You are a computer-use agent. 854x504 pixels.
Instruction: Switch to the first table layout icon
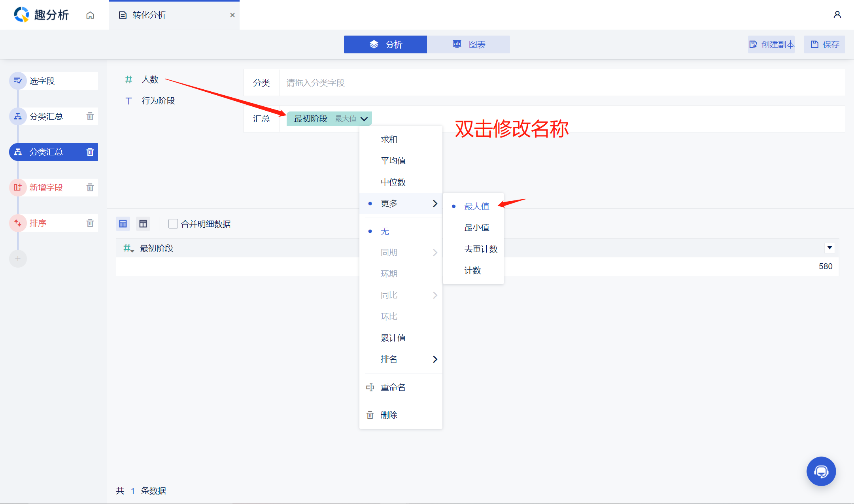pos(123,224)
